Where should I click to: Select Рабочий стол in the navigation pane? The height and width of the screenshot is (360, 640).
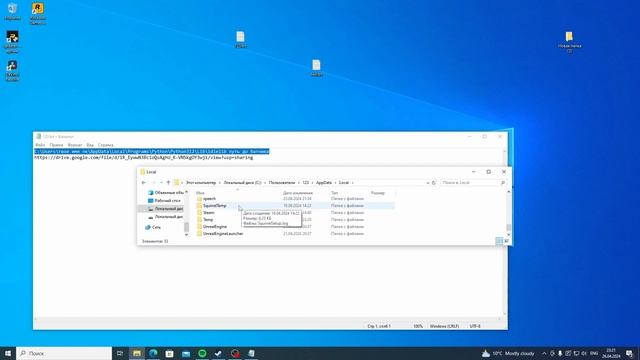coord(164,201)
